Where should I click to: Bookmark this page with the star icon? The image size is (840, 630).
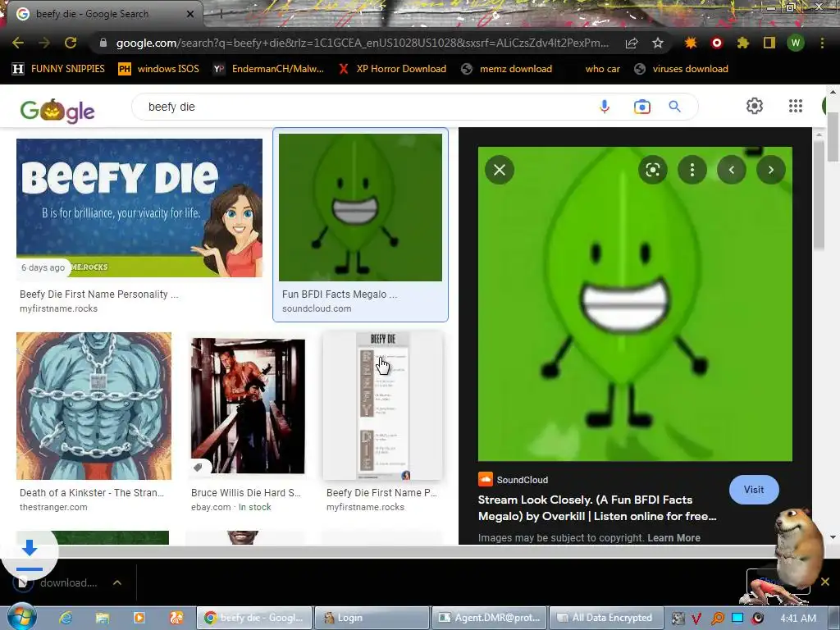click(x=658, y=43)
